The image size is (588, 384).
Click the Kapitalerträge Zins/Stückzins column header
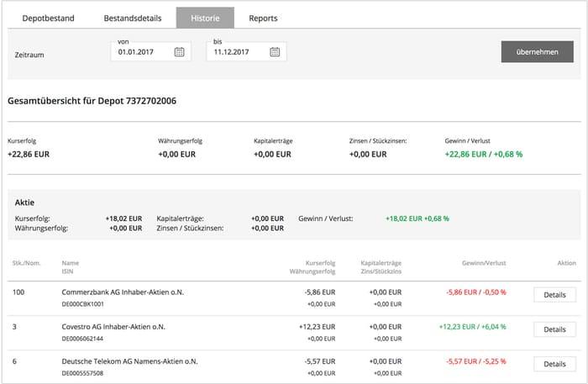pyautogui.click(x=381, y=267)
